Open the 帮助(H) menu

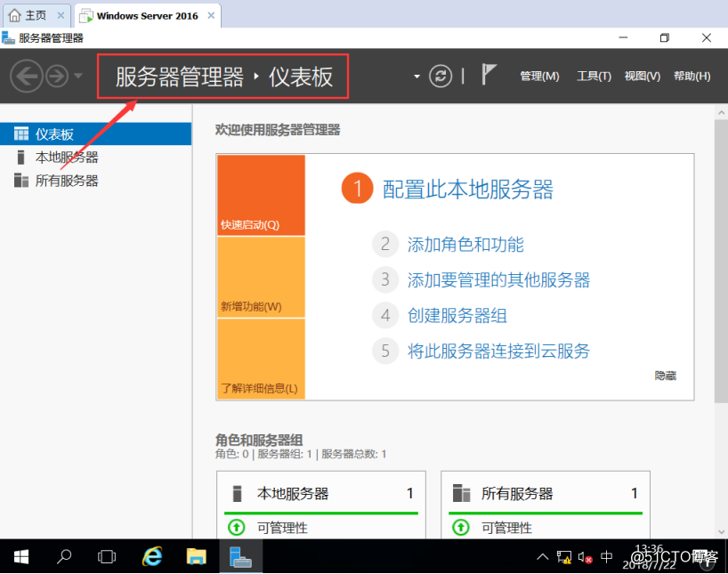click(x=692, y=77)
